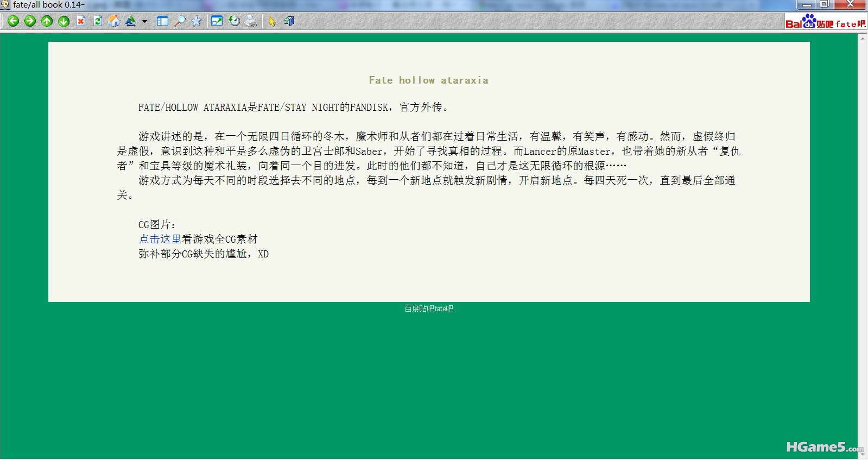Screen dimensions: 868x460
Task: Go to home page via house icon
Action: pos(114,21)
